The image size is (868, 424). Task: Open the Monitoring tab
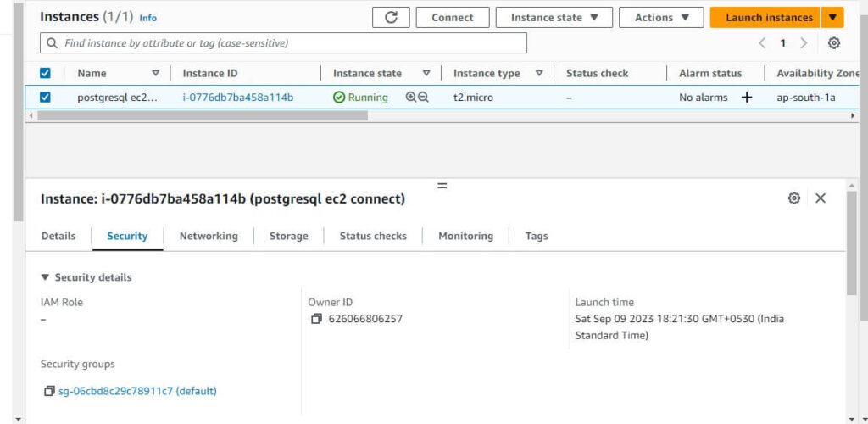(465, 236)
